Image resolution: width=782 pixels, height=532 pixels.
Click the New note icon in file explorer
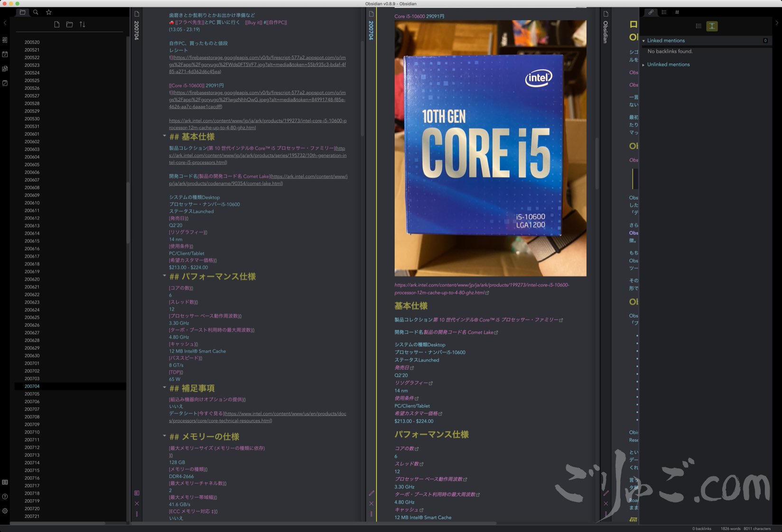tap(56, 24)
